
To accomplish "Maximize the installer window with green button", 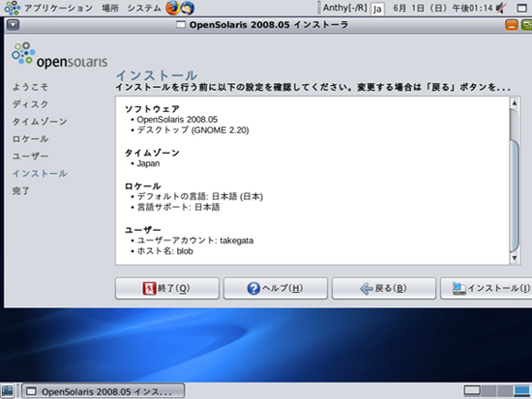I will [526, 25].
